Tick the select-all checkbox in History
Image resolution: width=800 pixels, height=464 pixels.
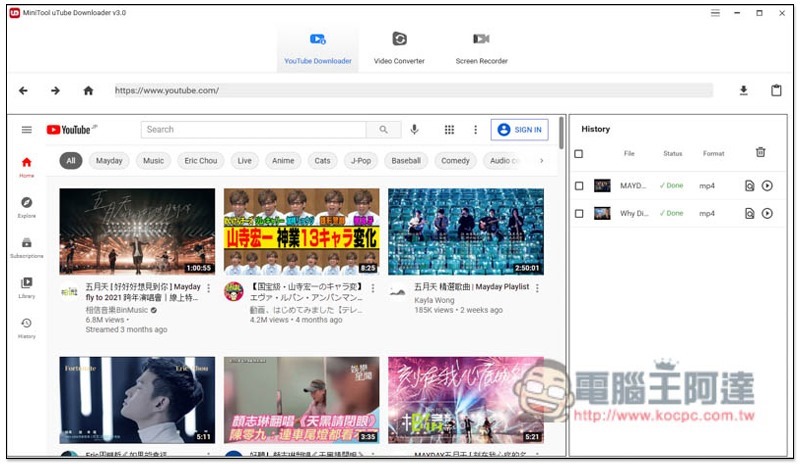click(x=579, y=154)
